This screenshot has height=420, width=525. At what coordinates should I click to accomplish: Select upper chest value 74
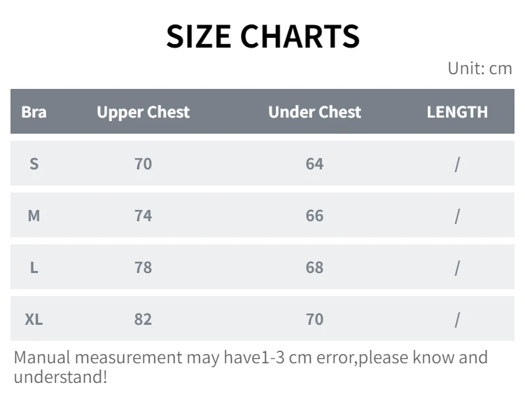[x=143, y=216]
